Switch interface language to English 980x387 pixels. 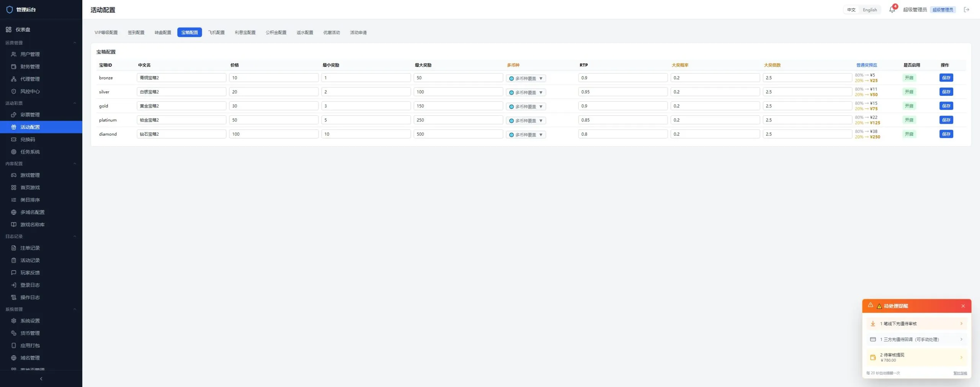(870, 10)
